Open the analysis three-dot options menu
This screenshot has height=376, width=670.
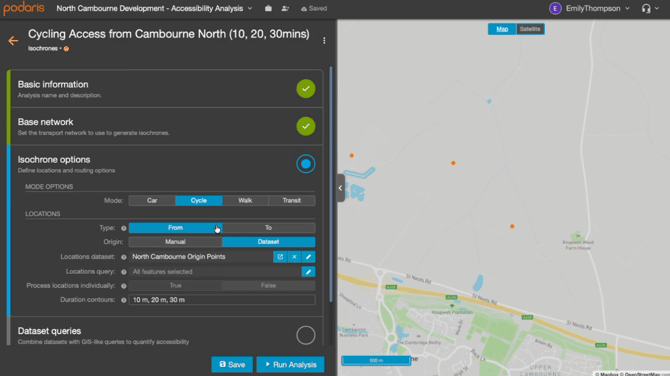click(324, 40)
